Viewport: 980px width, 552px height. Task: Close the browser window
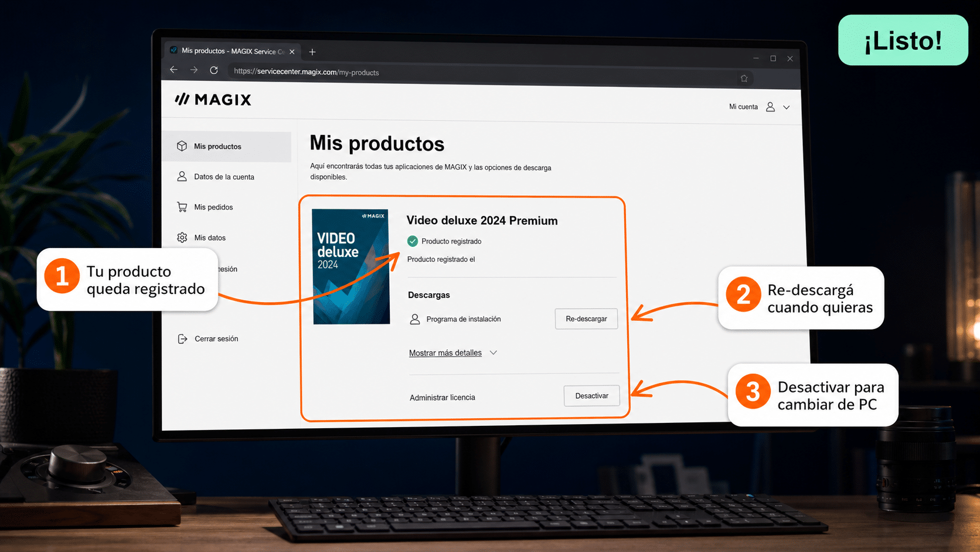790,59
